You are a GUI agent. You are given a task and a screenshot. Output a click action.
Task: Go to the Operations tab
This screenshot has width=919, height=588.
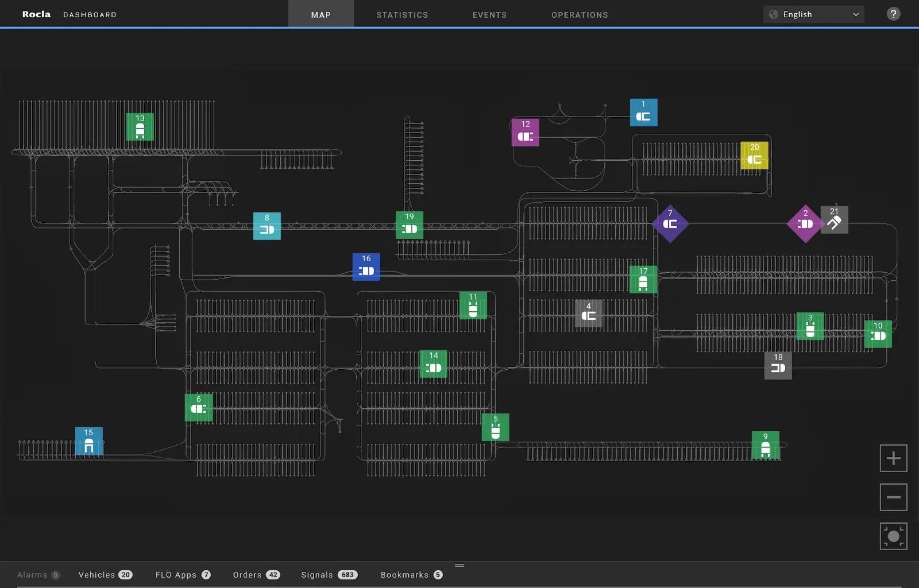coord(580,15)
